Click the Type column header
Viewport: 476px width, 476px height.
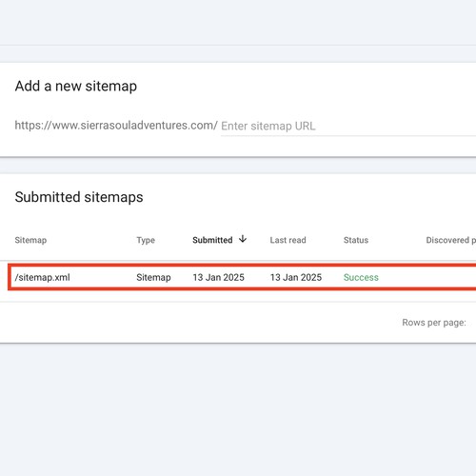point(146,240)
